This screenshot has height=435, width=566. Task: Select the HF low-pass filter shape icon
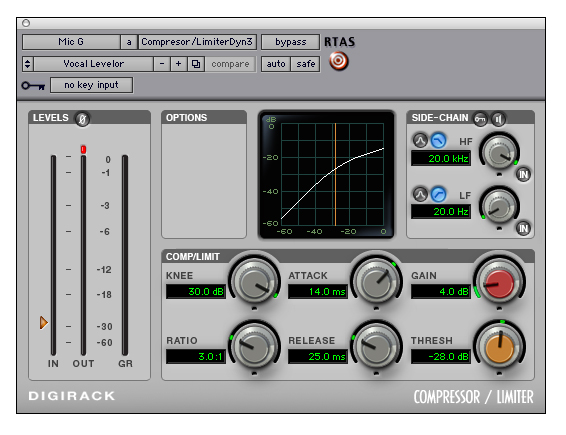pyautogui.click(x=438, y=141)
